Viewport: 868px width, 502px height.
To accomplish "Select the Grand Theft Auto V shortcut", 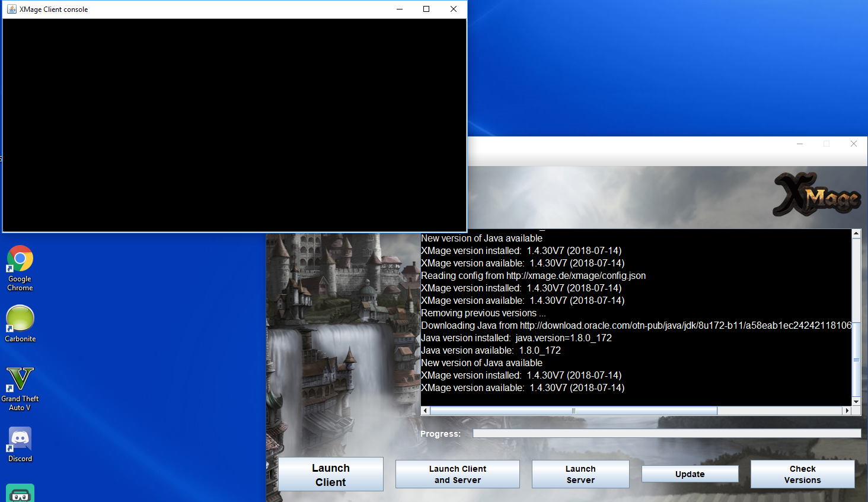I will coord(20,380).
